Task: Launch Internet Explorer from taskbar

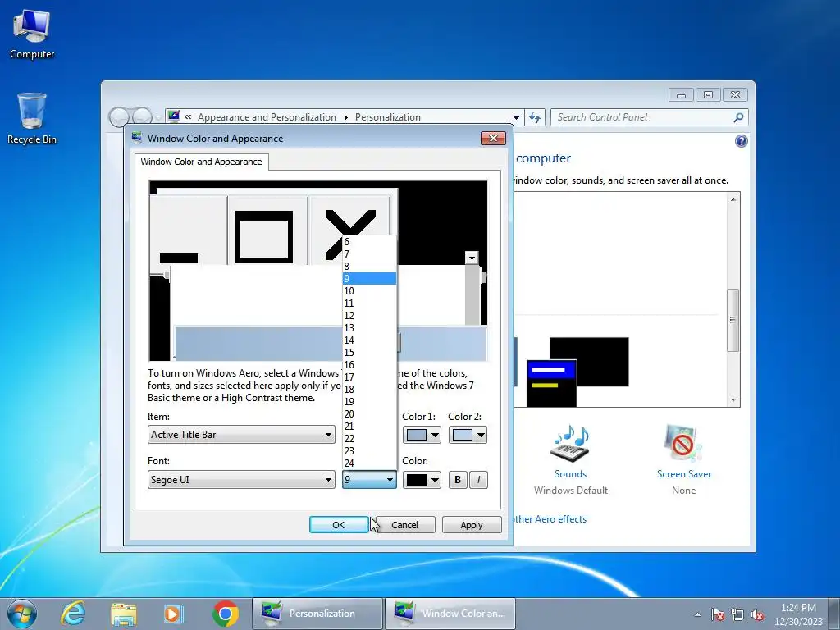Action: 73,614
